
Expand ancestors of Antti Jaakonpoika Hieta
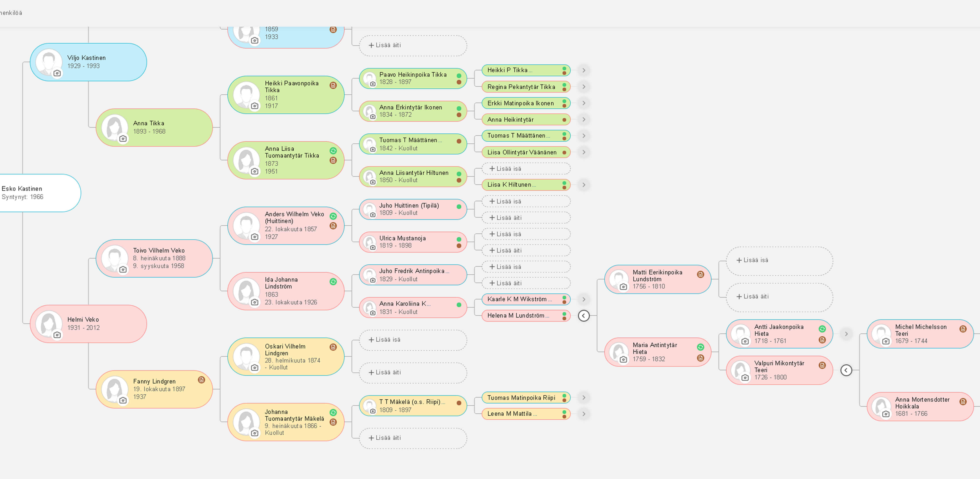click(846, 334)
